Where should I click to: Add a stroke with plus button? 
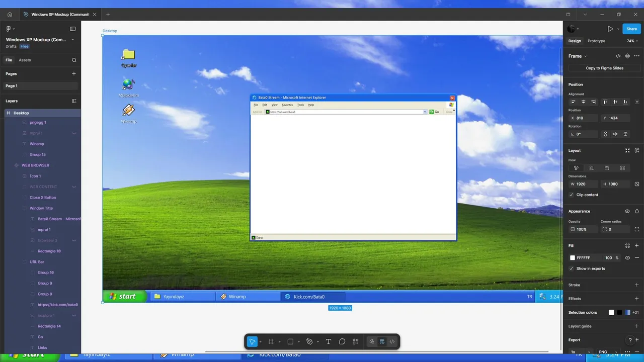(x=637, y=285)
